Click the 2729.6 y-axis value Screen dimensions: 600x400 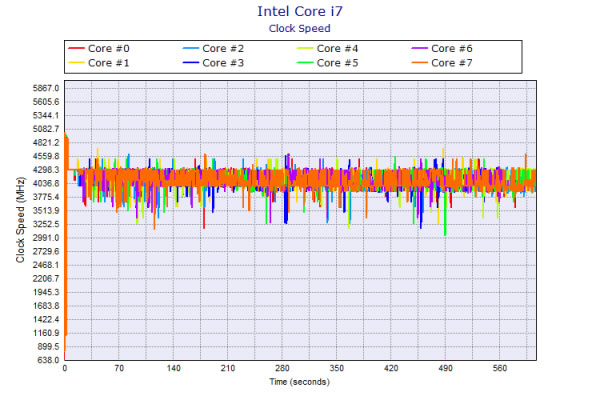(x=46, y=251)
